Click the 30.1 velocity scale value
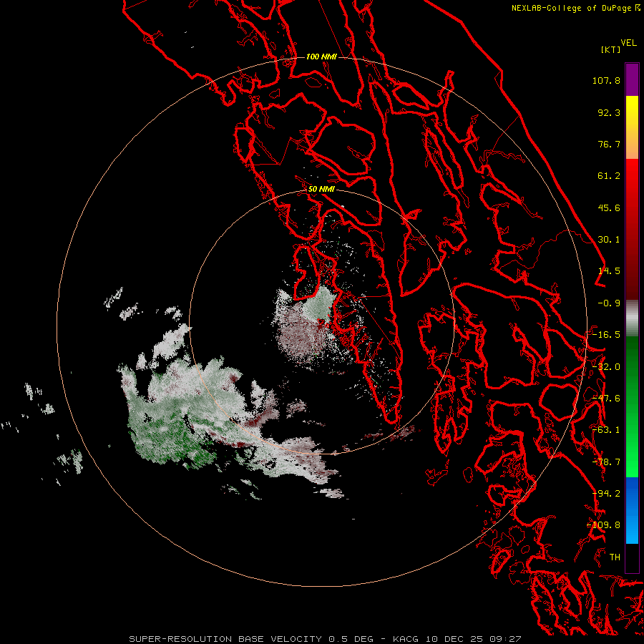644x644 pixels. click(x=609, y=240)
